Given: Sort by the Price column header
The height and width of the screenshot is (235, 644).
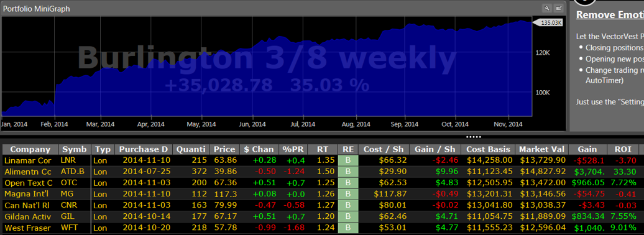Looking at the screenshot, I should click(x=224, y=150).
